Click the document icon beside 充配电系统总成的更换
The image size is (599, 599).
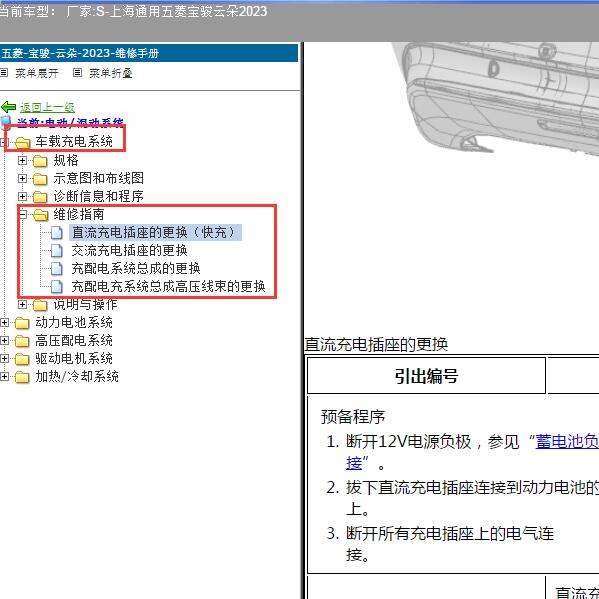point(57,269)
